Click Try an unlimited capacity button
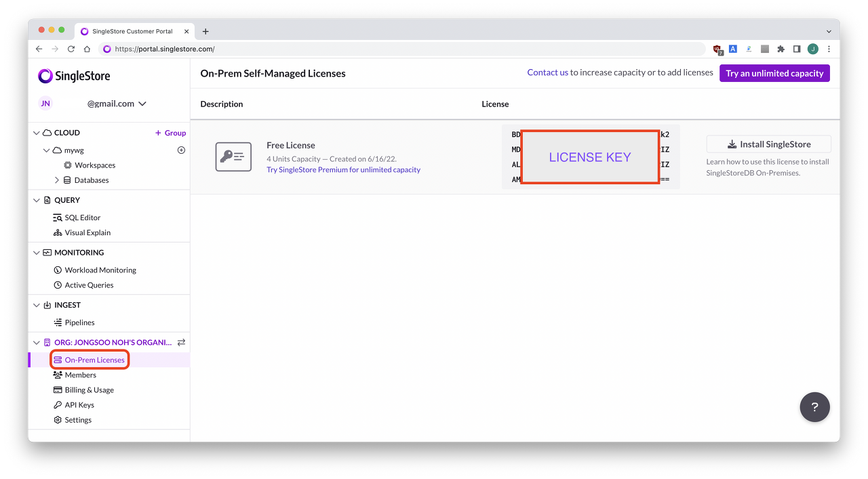Viewport: 868px width, 479px height. click(774, 73)
